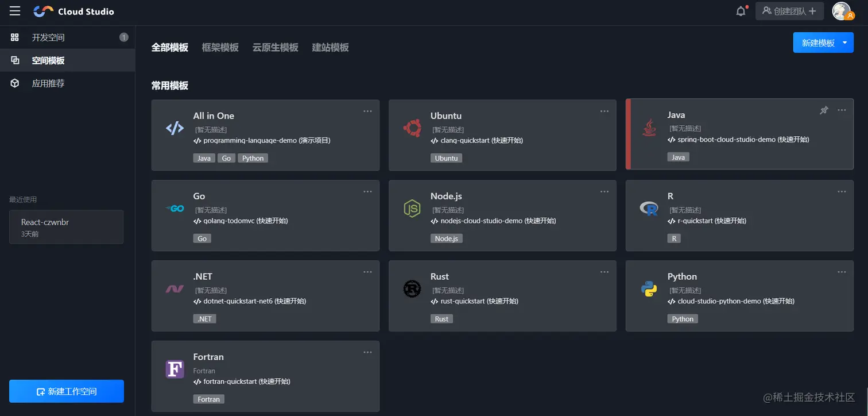This screenshot has height=416, width=868.
Task: Open golang-todomvc project link
Action: click(241, 221)
